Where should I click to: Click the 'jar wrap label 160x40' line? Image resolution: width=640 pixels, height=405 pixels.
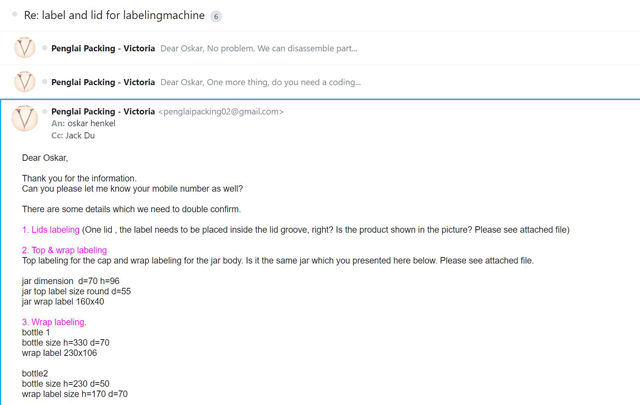63,302
